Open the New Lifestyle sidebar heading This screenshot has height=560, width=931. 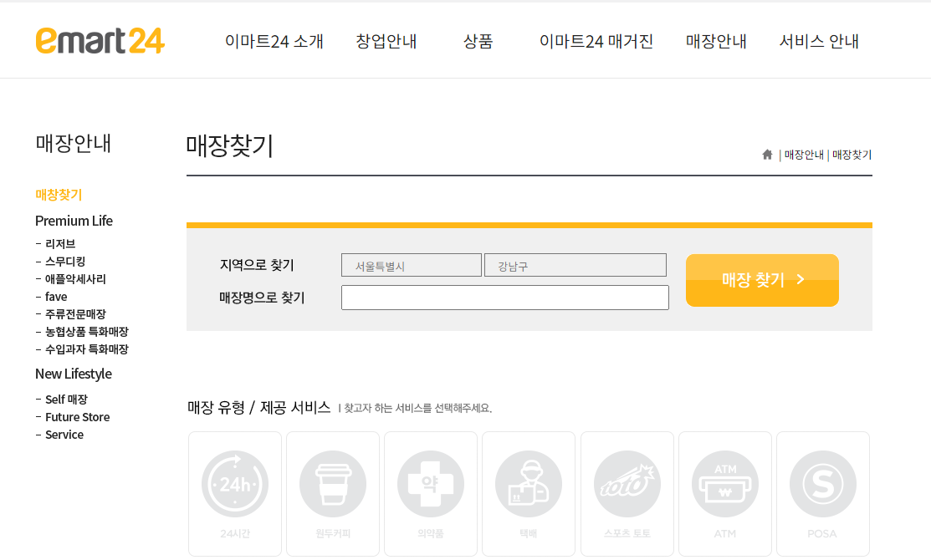pyautogui.click(x=74, y=374)
